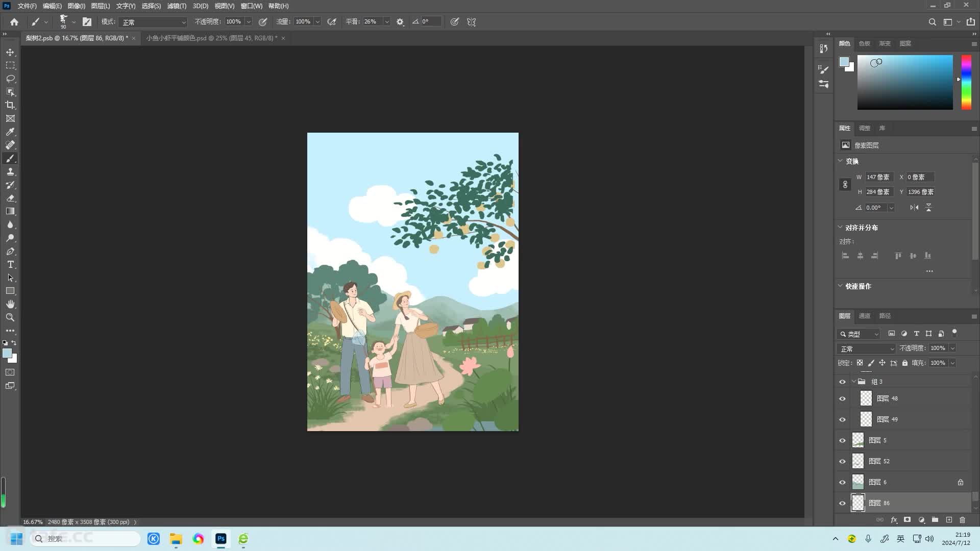Open the brush opacity 100% dropdown arrow
The height and width of the screenshot is (551, 980).
point(249,22)
